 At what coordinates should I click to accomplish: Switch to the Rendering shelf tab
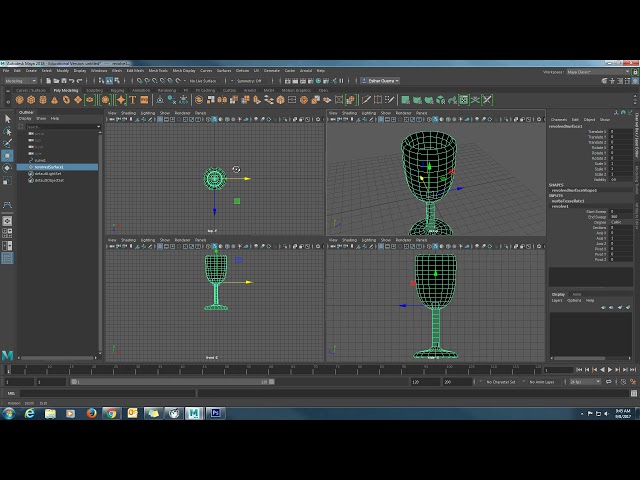pos(167,90)
